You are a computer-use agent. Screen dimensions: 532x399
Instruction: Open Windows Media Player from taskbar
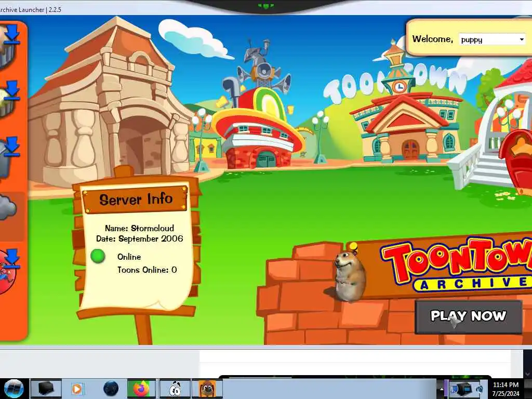point(77,389)
